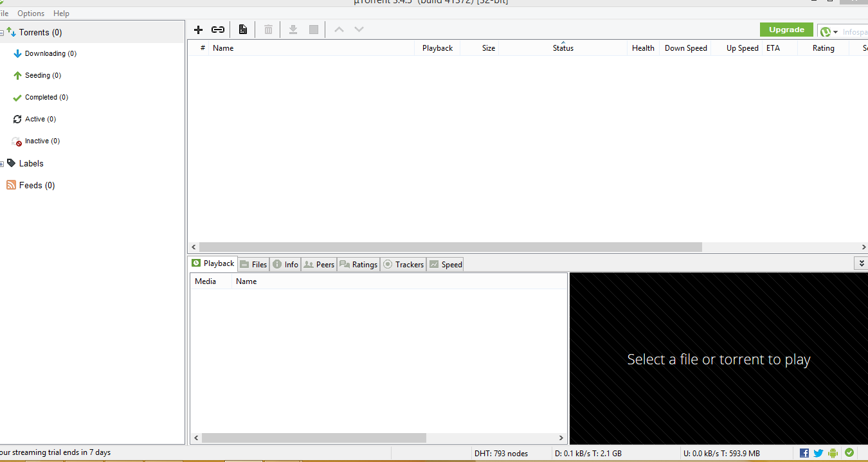Select Torrents (0) in the sidebar

coord(41,32)
